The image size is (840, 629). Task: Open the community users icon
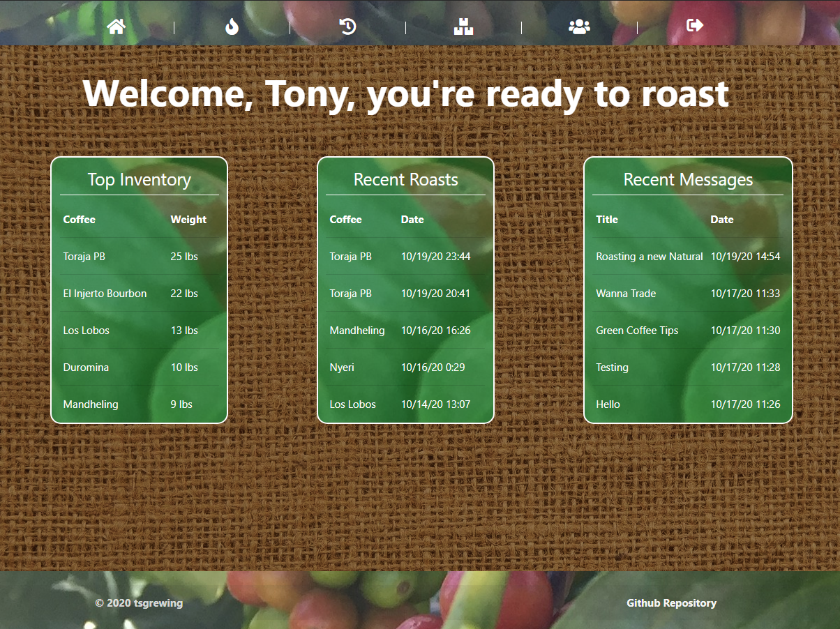point(579,26)
